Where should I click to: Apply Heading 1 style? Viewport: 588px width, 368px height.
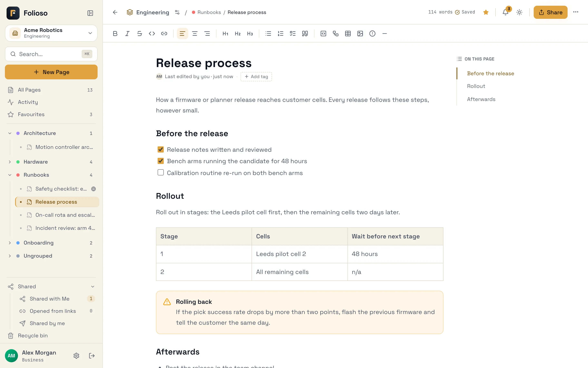(225, 34)
